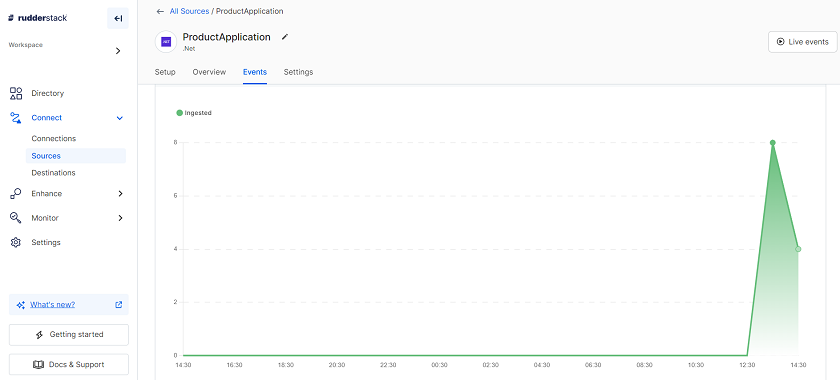Click the Enhance icon in the sidebar

16,193
